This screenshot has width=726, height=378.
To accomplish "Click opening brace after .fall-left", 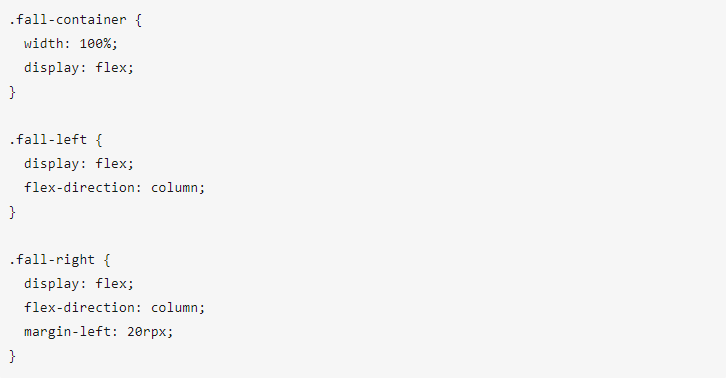I will [99, 139].
